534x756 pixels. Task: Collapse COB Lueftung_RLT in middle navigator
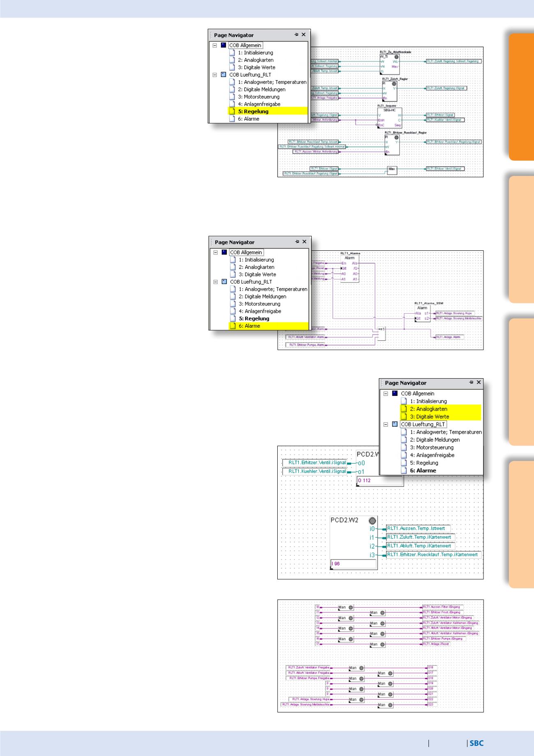tap(216, 282)
